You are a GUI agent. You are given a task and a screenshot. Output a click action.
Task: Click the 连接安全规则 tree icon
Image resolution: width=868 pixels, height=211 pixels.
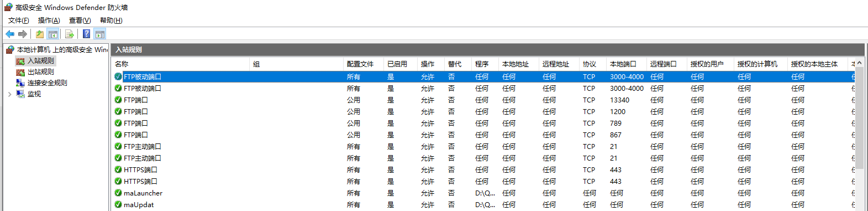20,83
